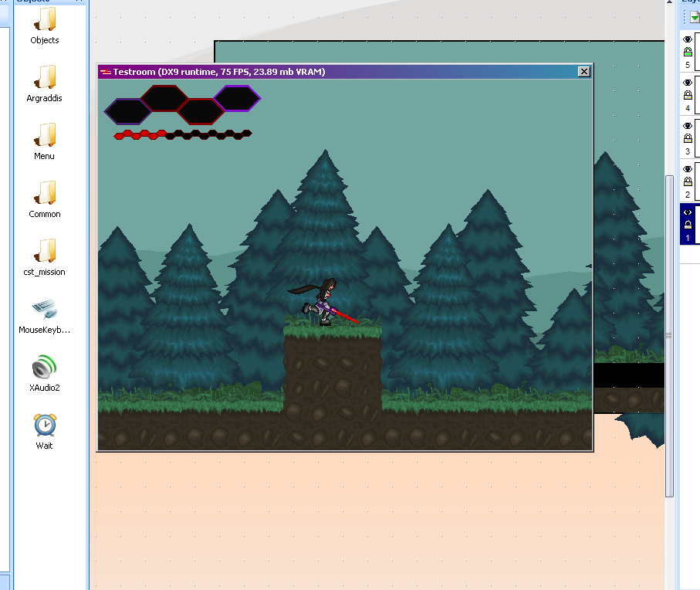Select layer number 2
This screenshot has width=700, height=590.
pos(688,195)
